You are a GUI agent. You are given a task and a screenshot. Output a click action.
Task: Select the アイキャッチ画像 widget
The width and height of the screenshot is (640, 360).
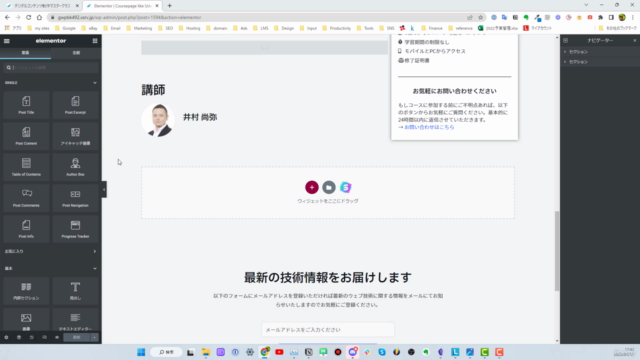click(75, 136)
